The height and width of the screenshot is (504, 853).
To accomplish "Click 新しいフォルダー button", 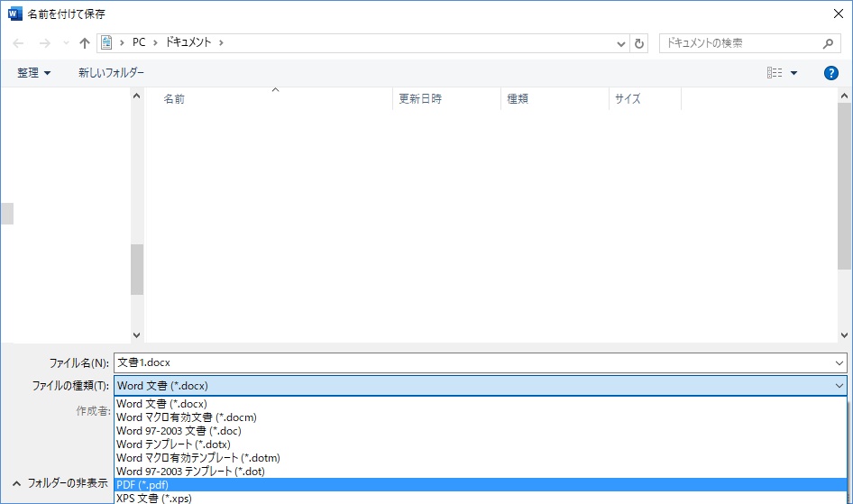I will [111, 73].
